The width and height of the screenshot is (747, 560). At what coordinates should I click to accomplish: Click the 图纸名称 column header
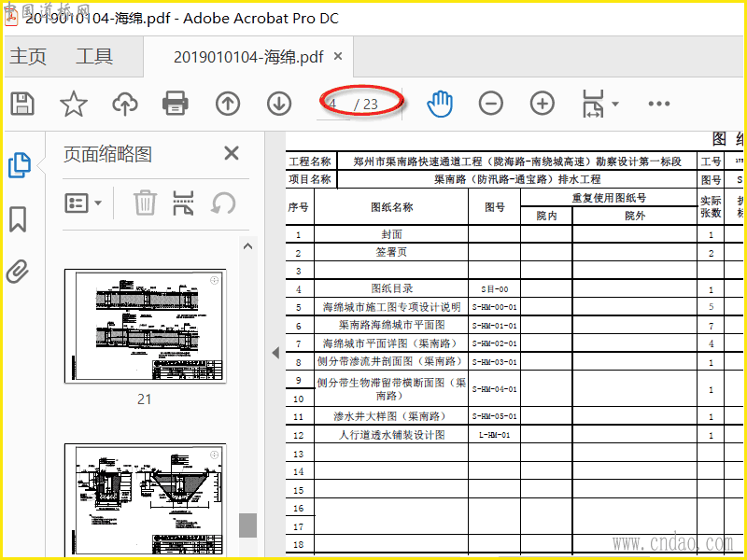click(391, 207)
